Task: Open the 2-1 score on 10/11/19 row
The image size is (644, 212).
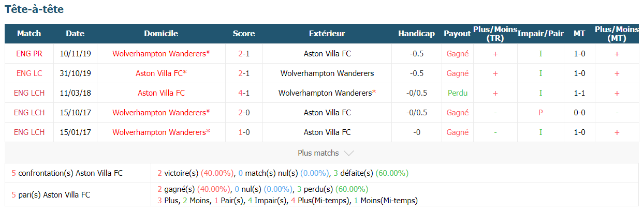Action: pos(244,53)
